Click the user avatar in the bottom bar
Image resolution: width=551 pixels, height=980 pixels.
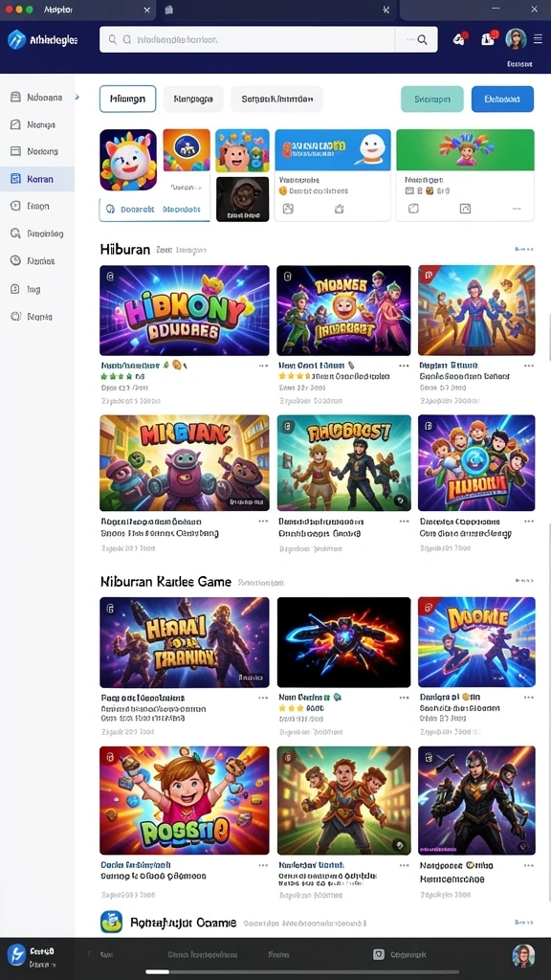pos(523,956)
